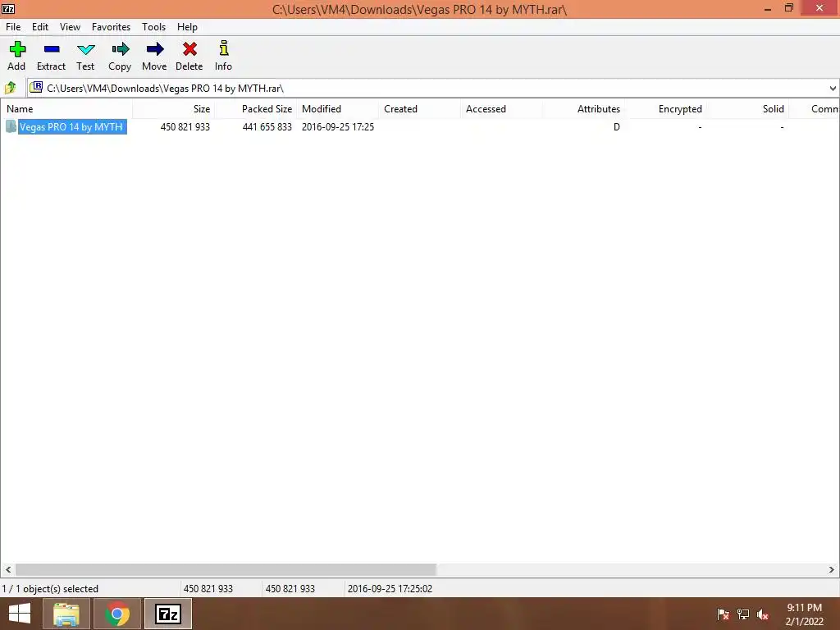Open the File menu
This screenshot has width=840, height=630.
[x=13, y=27]
